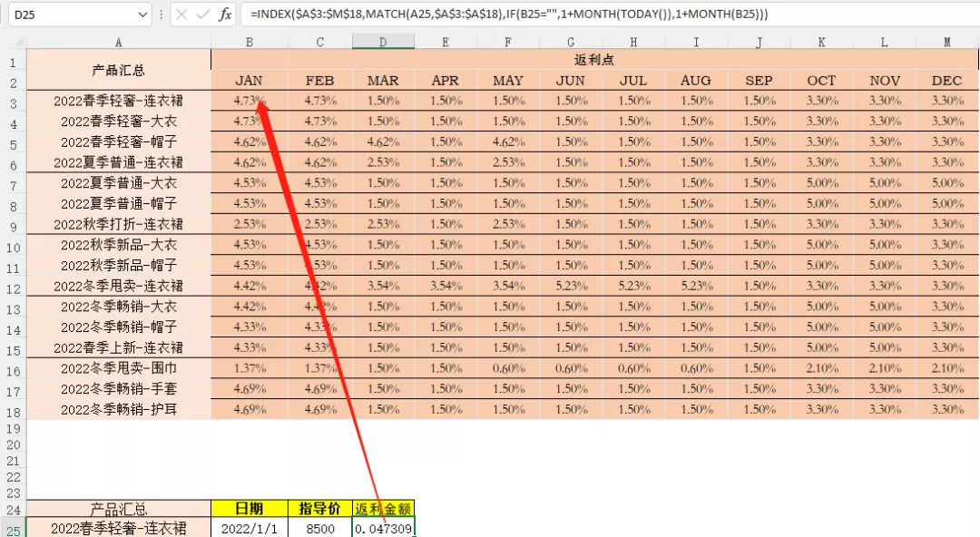The image size is (980, 537).
Task: Select cell 2022春季上新-连衣裙
Action: (118, 347)
